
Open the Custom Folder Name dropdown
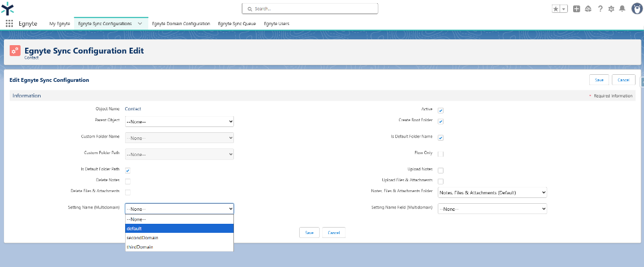tap(179, 138)
